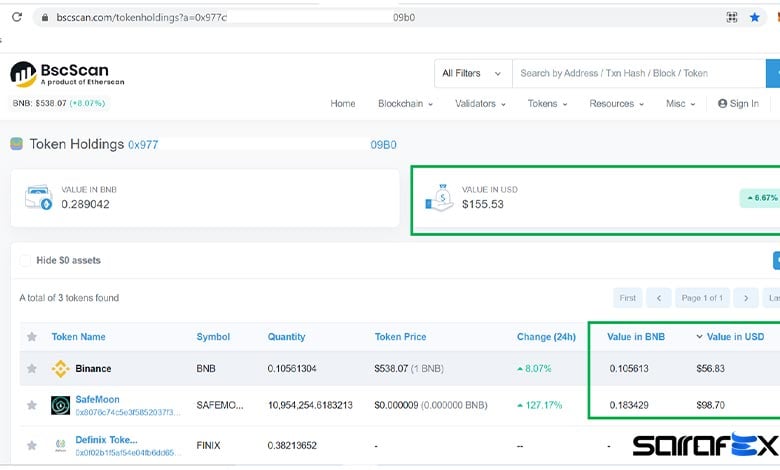Click the Binance 8.07% change value
Viewport: 780px width, 470px height.
point(534,369)
